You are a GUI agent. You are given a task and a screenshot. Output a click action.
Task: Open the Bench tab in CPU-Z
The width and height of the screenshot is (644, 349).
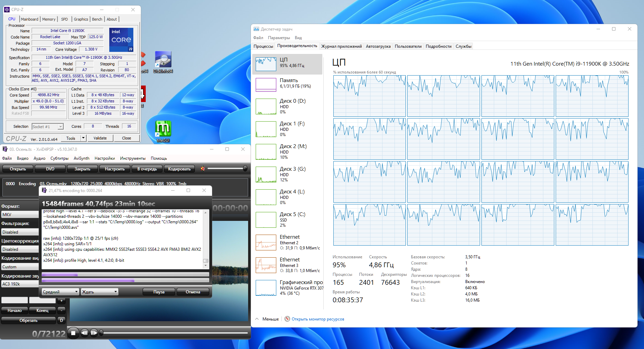pyautogui.click(x=97, y=19)
